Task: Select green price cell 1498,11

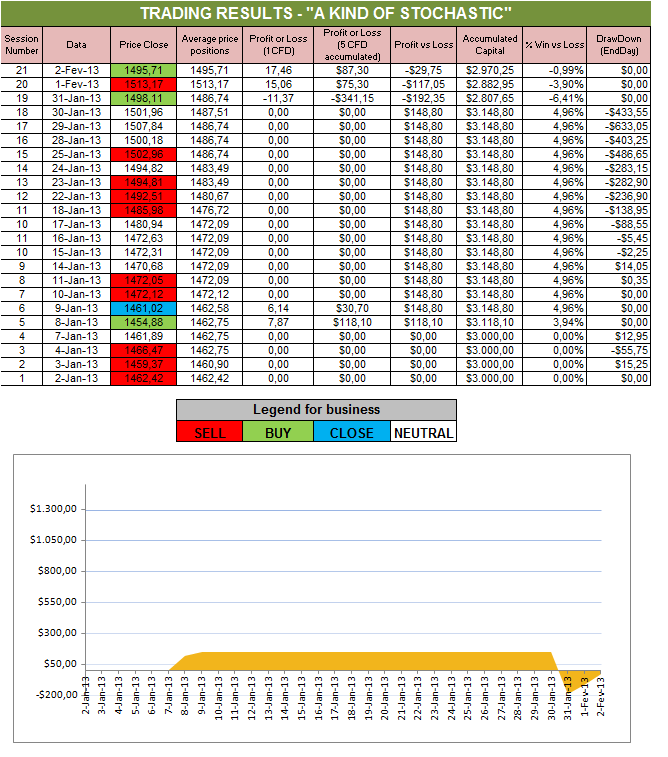Action: [144, 98]
